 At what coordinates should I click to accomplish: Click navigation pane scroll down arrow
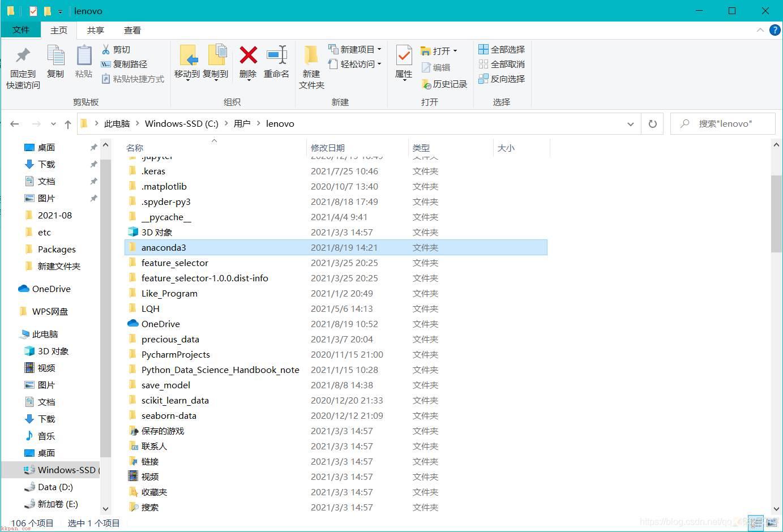(x=105, y=509)
